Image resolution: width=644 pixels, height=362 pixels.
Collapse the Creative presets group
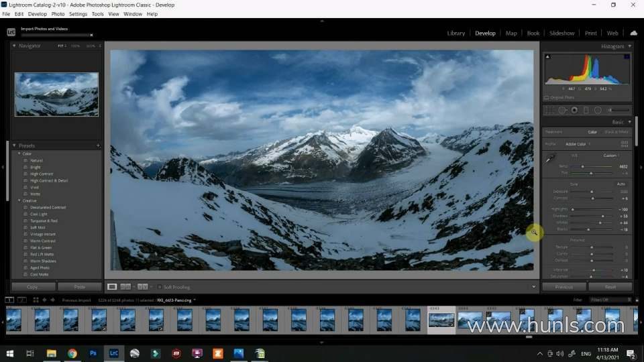(x=19, y=200)
